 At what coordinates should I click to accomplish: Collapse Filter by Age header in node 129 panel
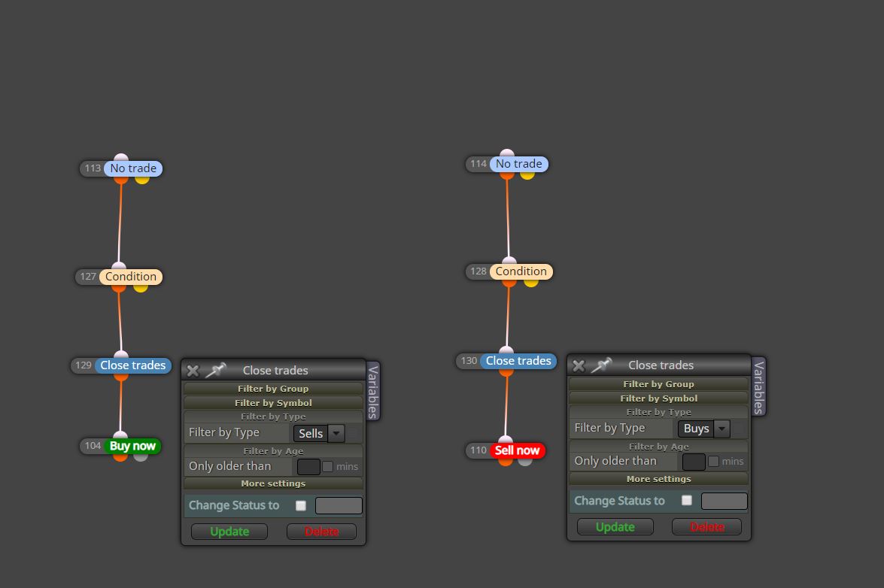click(273, 451)
